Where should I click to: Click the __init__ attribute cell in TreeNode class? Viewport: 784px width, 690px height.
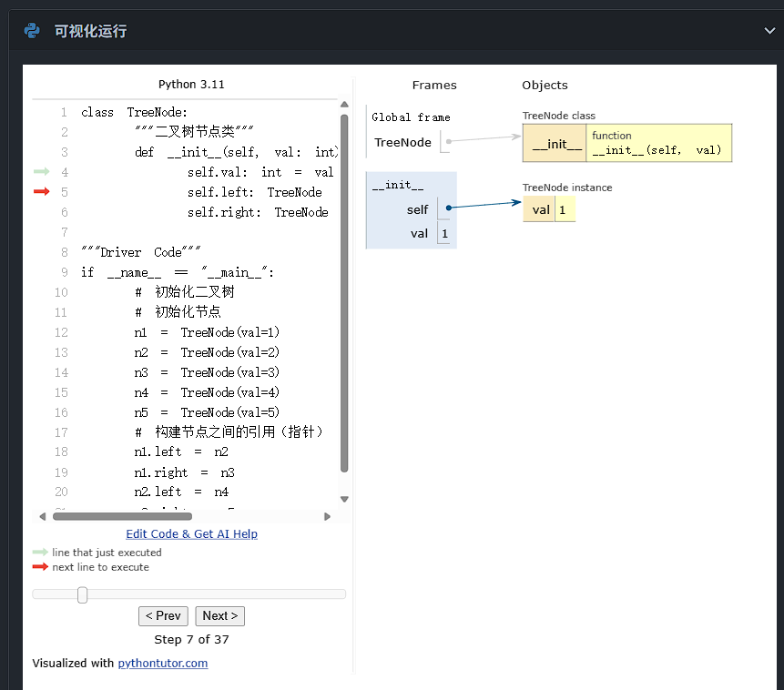[555, 144]
